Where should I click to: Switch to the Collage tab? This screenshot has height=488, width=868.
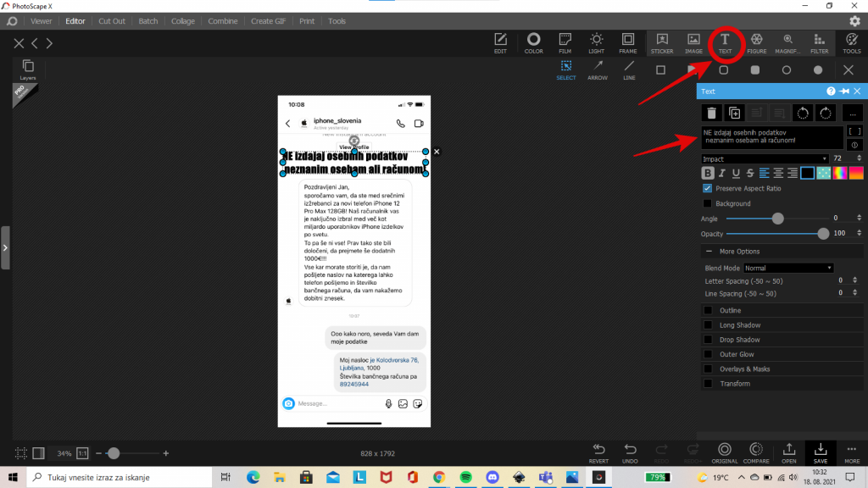pos(183,21)
